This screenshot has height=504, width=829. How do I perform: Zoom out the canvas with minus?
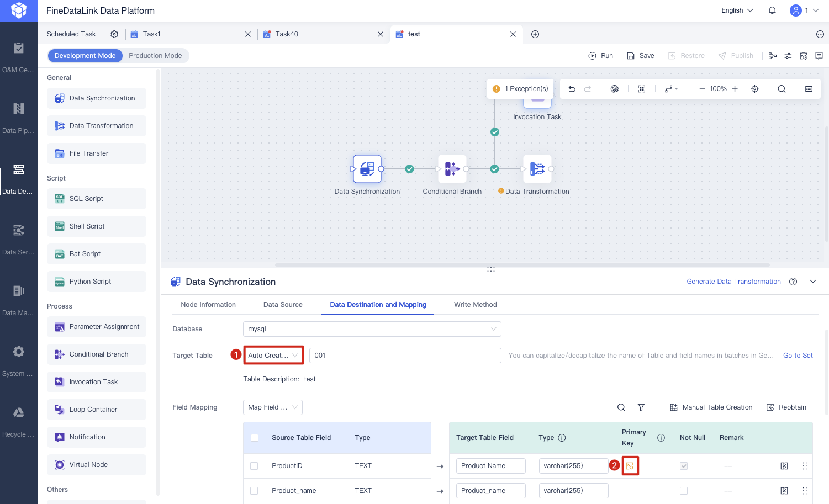(x=702, y=89)
